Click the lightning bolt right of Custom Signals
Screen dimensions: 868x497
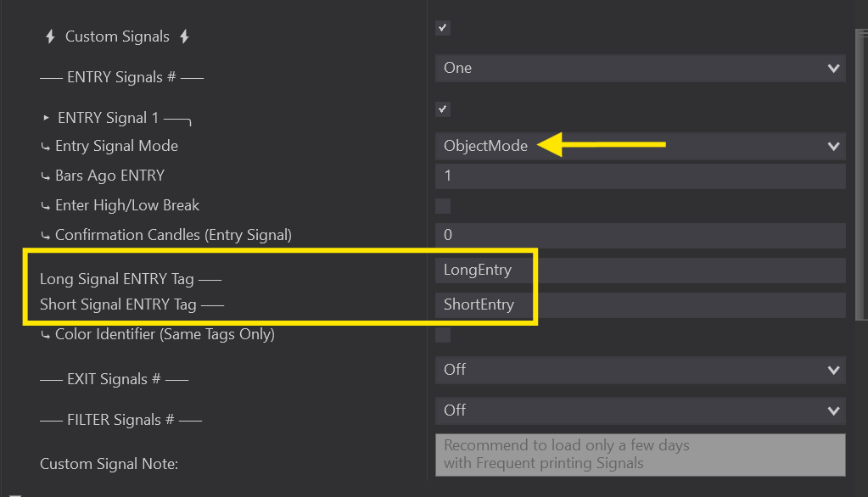[x=184, y=37]
